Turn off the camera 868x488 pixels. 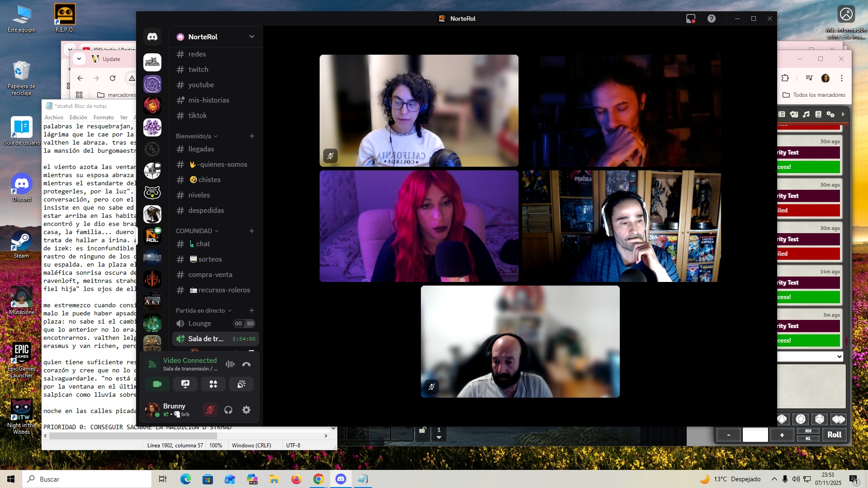[x=157, y=384]
